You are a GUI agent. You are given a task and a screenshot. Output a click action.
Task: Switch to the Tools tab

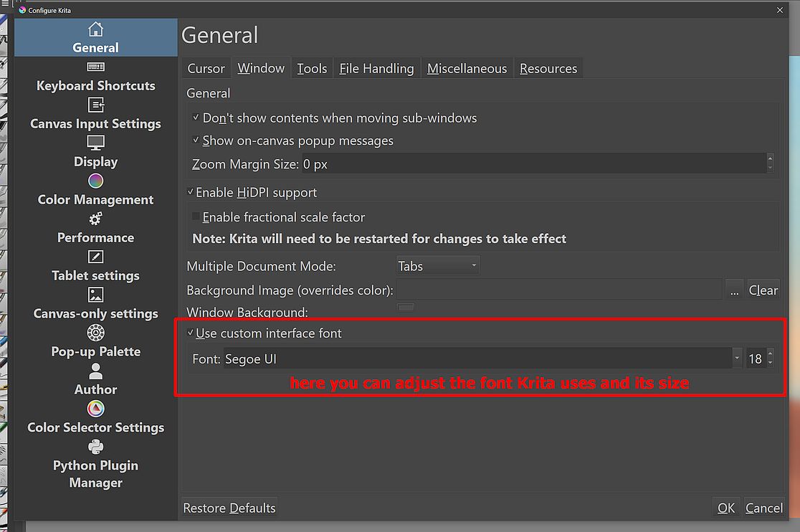pos(312,68)
